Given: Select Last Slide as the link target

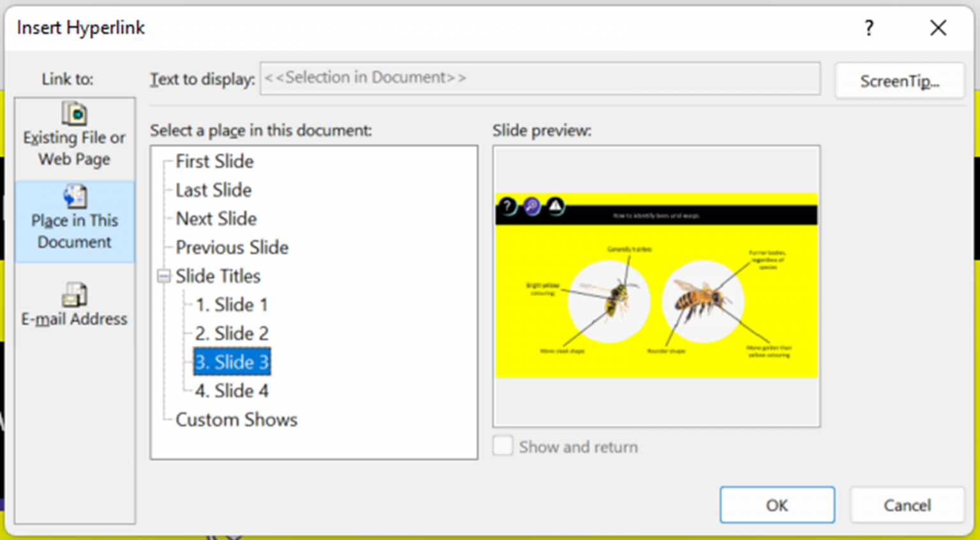Looking at the screenshot, I should 213,190.
